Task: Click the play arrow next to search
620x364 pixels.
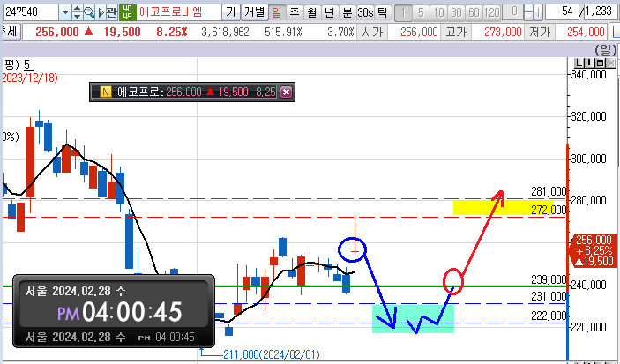Action: point(101,12)
